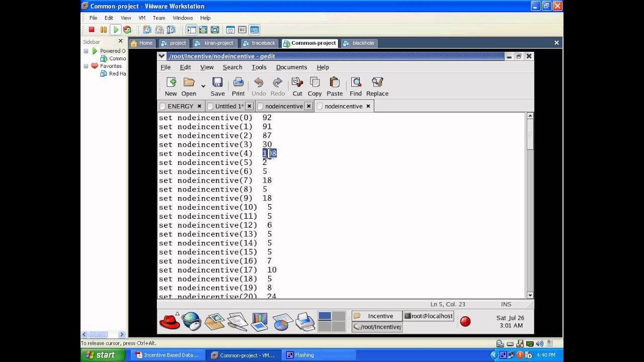
Task: Click the Incentive window button in panel taskbar
Action: pos(377,316)
